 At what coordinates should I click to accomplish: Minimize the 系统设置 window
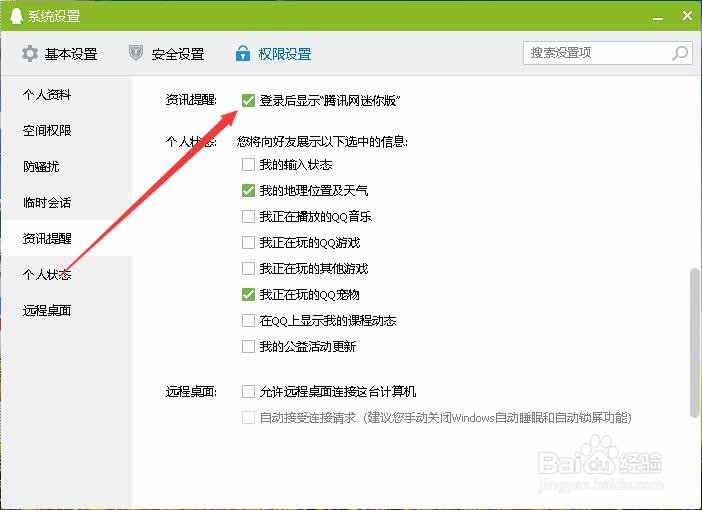(658, 17)
